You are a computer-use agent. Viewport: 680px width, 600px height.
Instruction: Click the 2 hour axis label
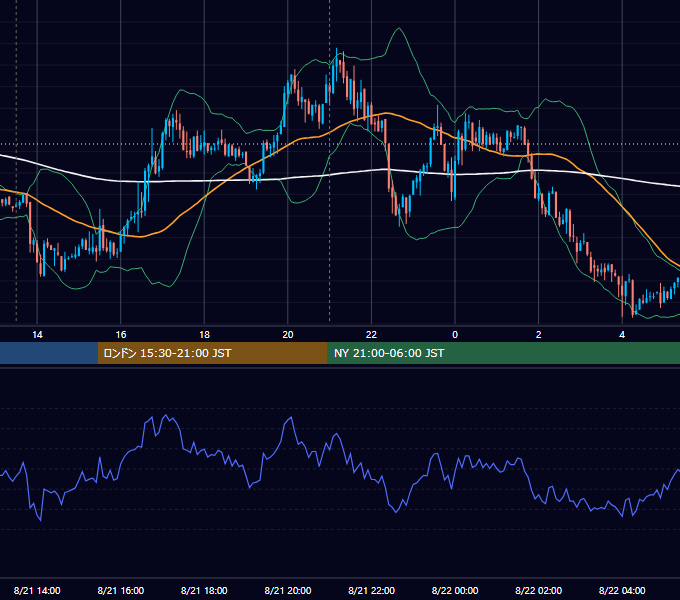click(539, 335)
